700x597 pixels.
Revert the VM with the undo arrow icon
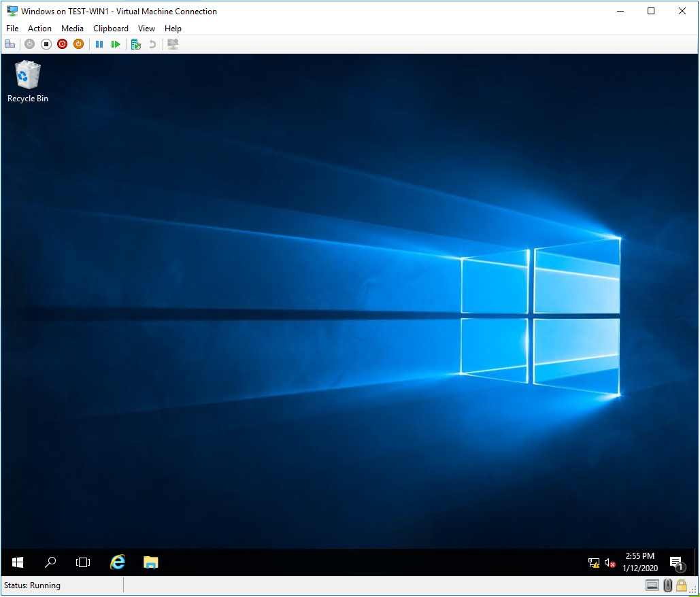(x=152, y=44)
